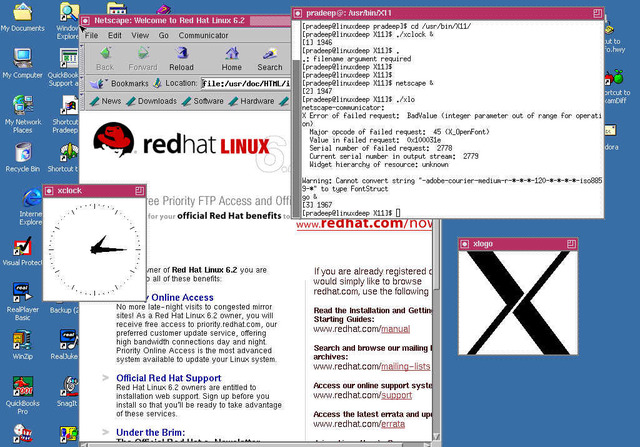Click www.redhat.com/now banner link
Image resolution: width=640 pixels, height=447 pixels.
(364, 224)
